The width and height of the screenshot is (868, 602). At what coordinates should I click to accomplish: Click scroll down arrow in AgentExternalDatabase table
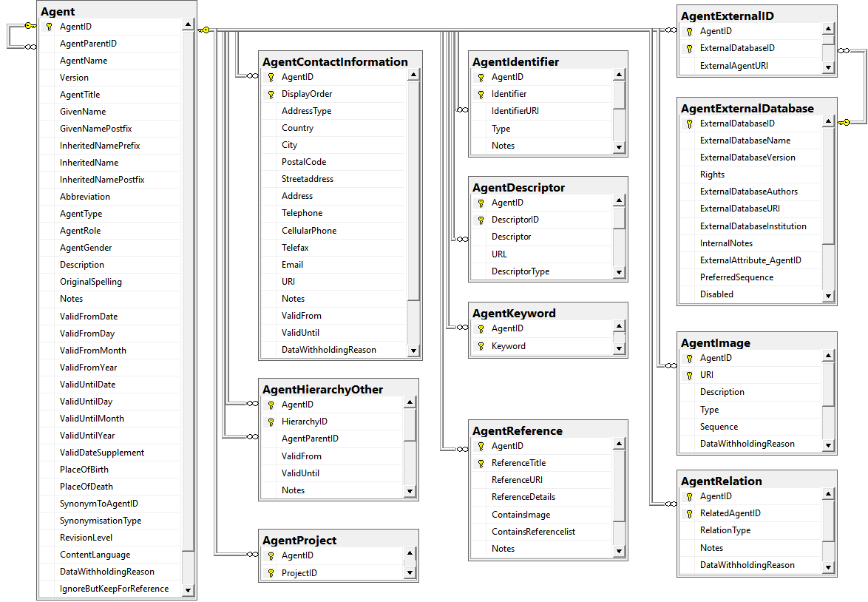coord(828,296)
